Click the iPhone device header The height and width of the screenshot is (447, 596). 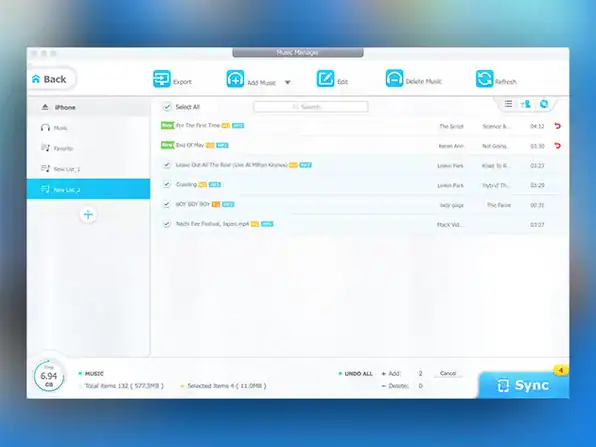pyautogui.click(x=88, y=107)
